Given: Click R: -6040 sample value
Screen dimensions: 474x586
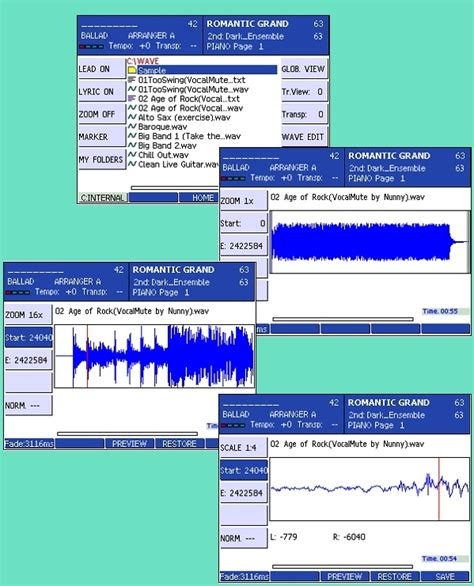Looking at the screenshot, I should pos(349,537).
